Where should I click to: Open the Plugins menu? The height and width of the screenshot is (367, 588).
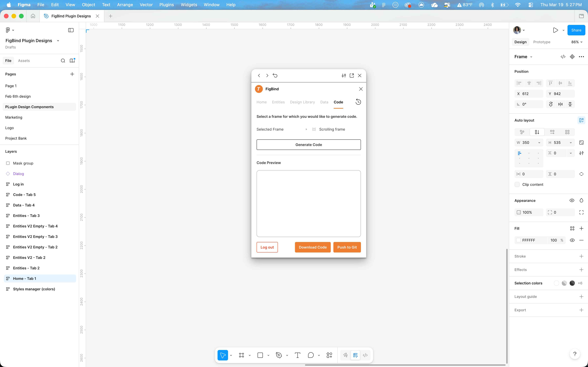pos(166,5)
